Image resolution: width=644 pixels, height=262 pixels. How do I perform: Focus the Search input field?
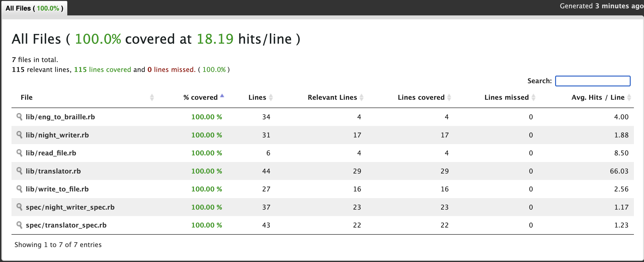tap(593, 81)
